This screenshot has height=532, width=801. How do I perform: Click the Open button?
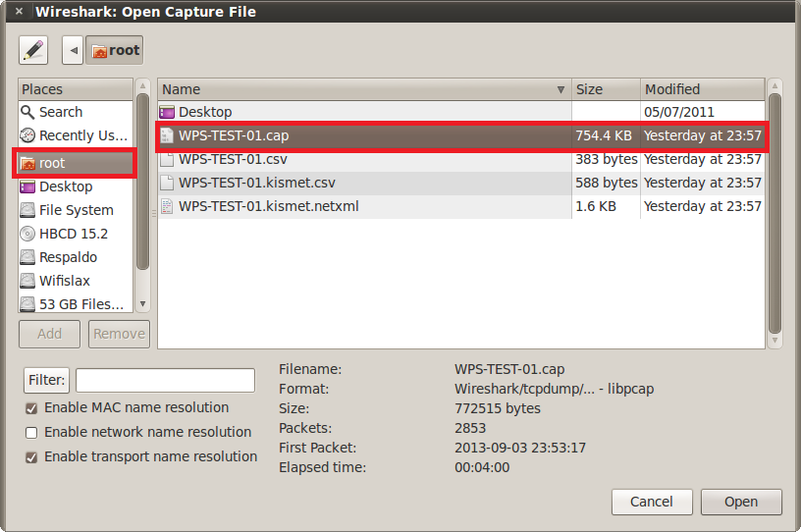click(x=741, y=502)
